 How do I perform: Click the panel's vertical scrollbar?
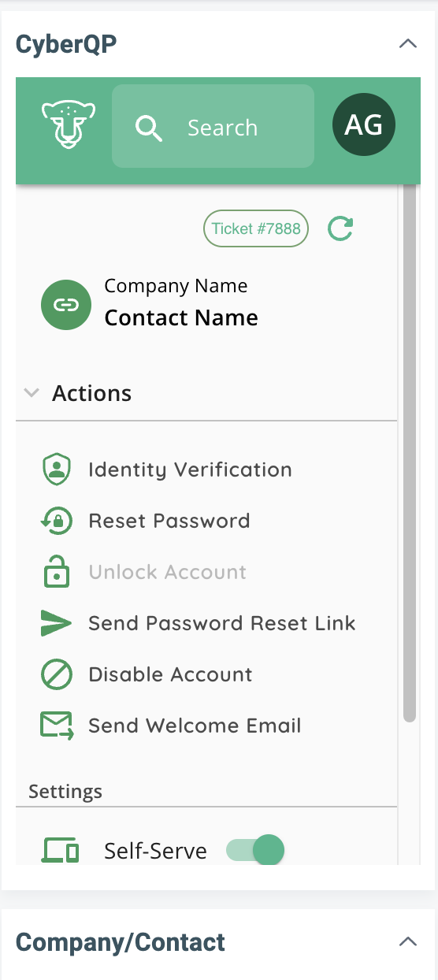click(409, 452)
